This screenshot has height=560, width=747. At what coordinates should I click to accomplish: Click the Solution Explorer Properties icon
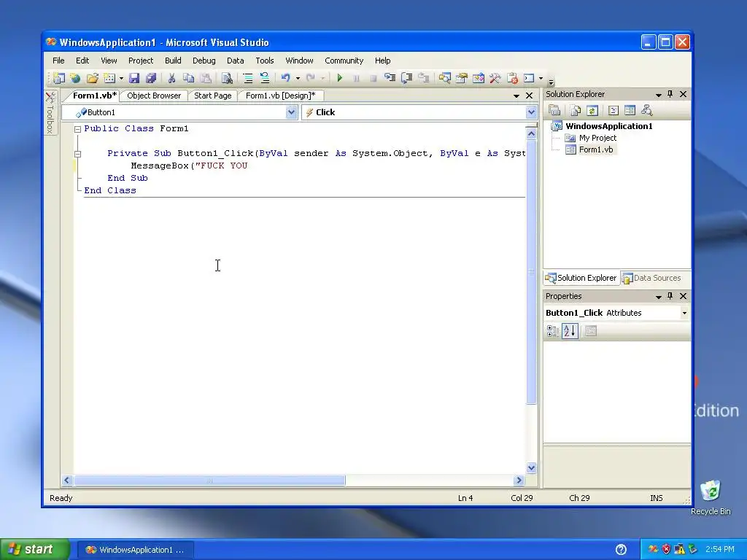(x=554, y=111)
